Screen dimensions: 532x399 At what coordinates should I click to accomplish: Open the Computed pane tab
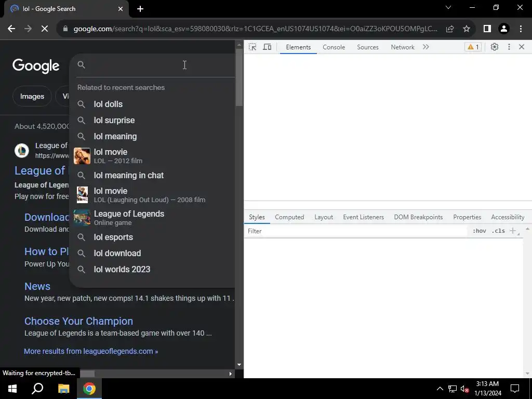[x=289, y=217]
